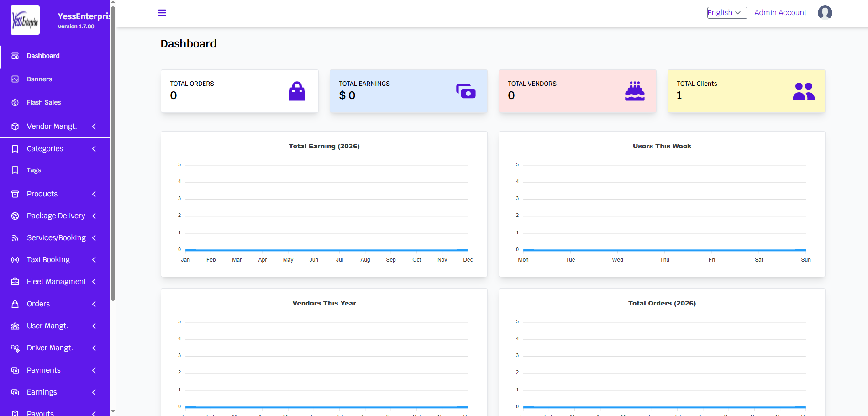Image resolution: width=868 pixels, height=416 pixels.
Task: Open the English language dropdown
Action: point(726,13)
